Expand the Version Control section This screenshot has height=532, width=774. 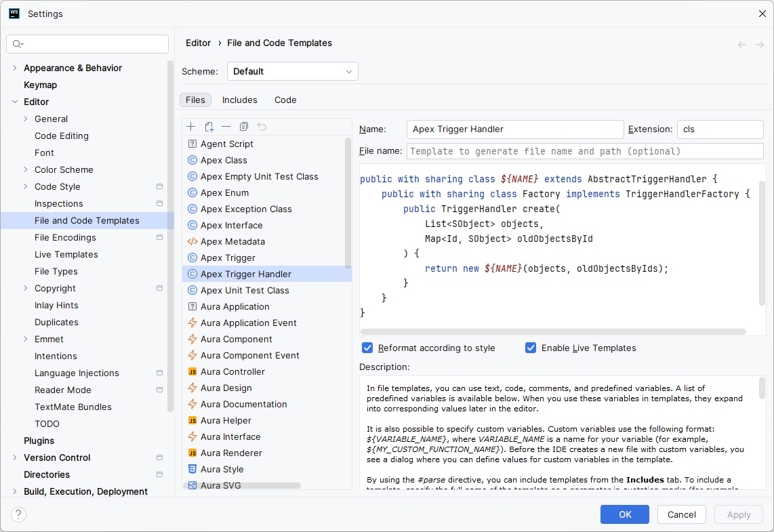[x=14, y=457]
